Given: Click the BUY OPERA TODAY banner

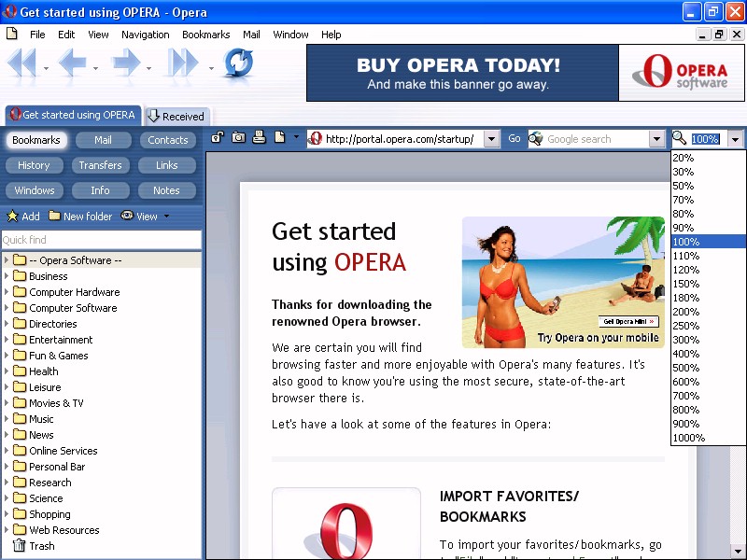Looking at the screenshot, I should 462,73.
